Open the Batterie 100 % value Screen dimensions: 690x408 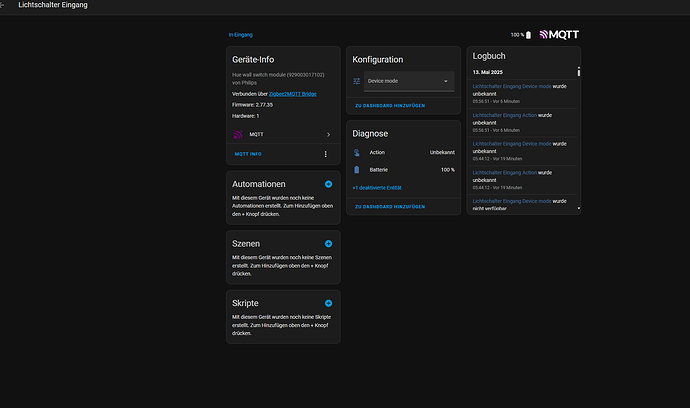coord(448,170)
